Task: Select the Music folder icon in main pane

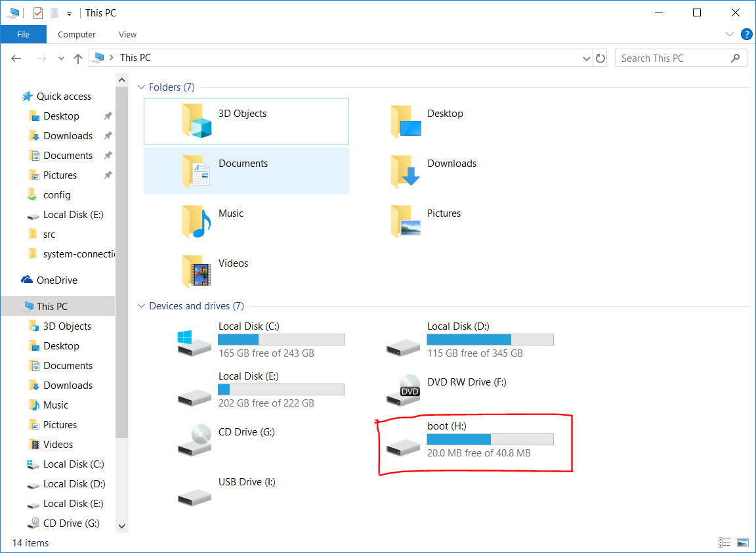Action: click(x=196, y=221)
